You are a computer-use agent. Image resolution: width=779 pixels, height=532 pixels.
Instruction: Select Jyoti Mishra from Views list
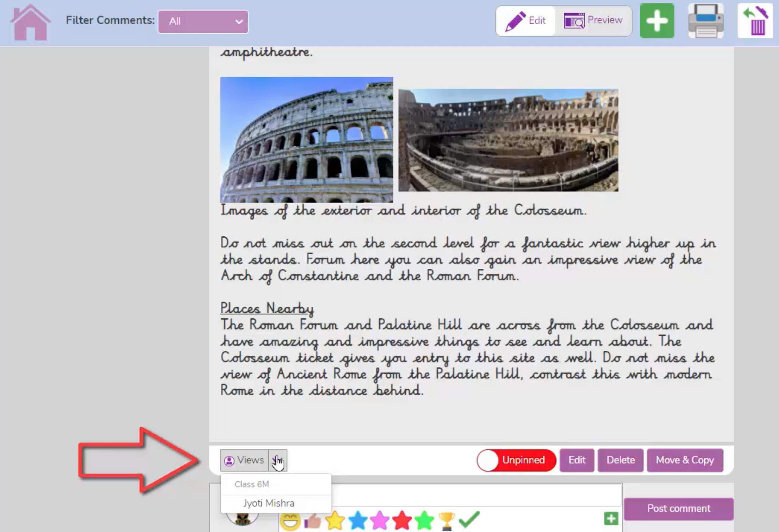(x=269, y=503)
